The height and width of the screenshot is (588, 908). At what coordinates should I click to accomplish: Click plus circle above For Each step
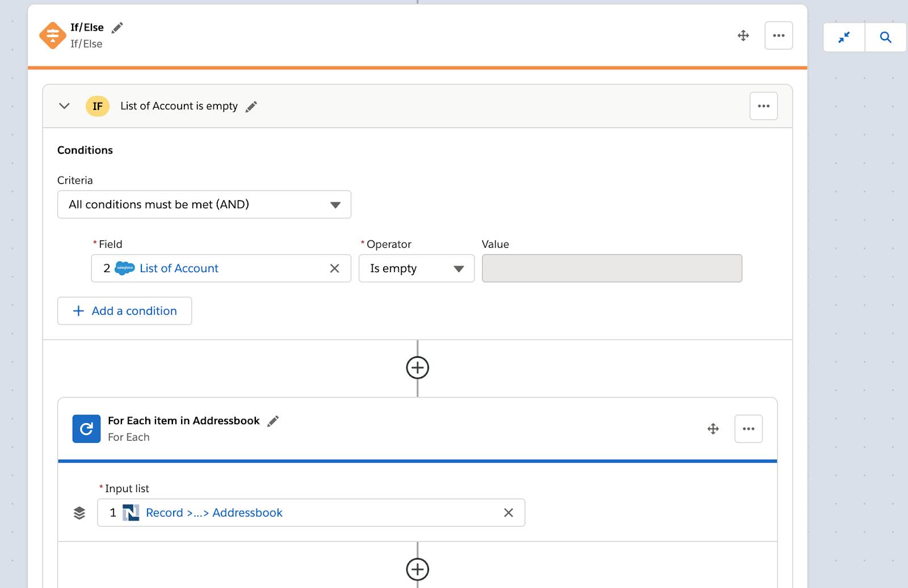(x=418, y=367)
